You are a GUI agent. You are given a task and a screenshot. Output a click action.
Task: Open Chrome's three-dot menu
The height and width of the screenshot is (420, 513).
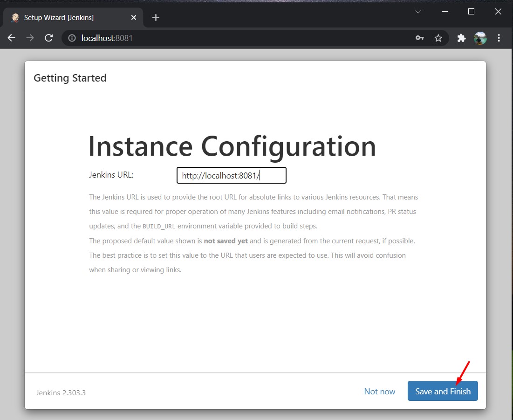tap(499, 38)
